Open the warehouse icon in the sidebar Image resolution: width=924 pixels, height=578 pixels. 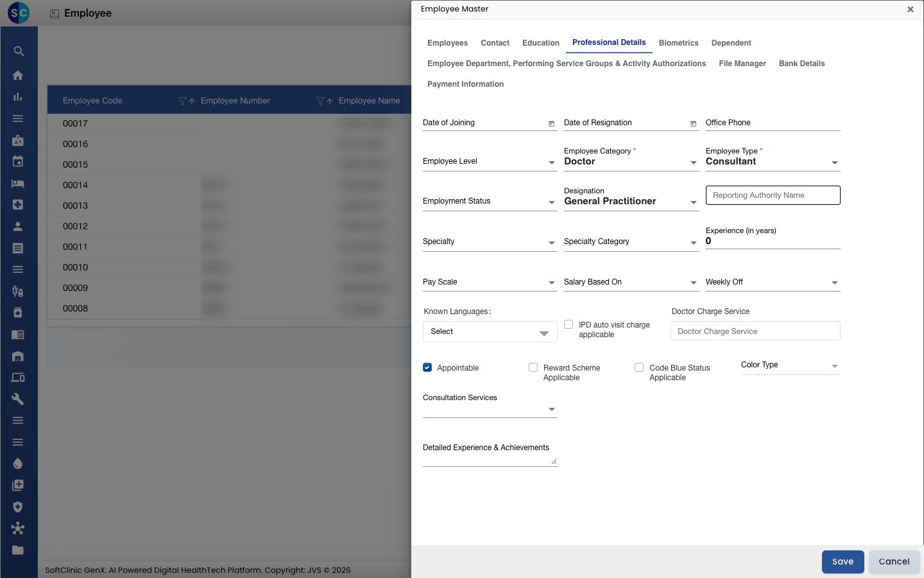[x=18, y=356]
